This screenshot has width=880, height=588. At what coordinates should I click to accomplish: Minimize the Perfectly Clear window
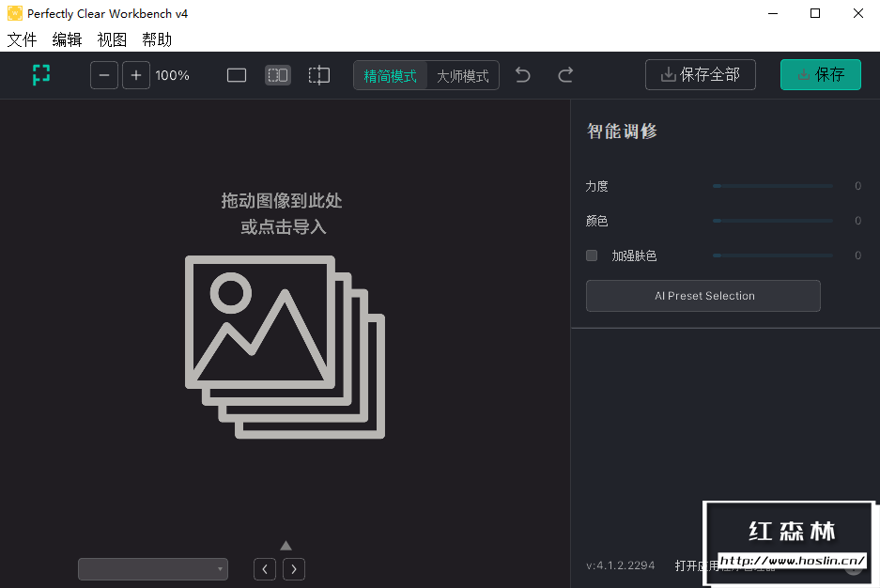tap(773, 13)
